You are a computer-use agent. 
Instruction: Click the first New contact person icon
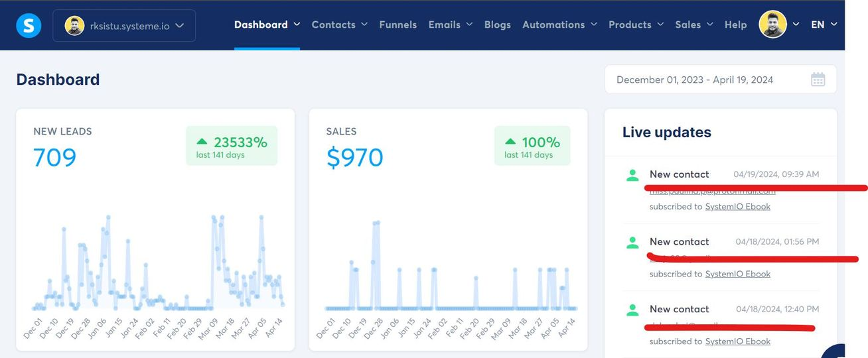click(632, 175)
